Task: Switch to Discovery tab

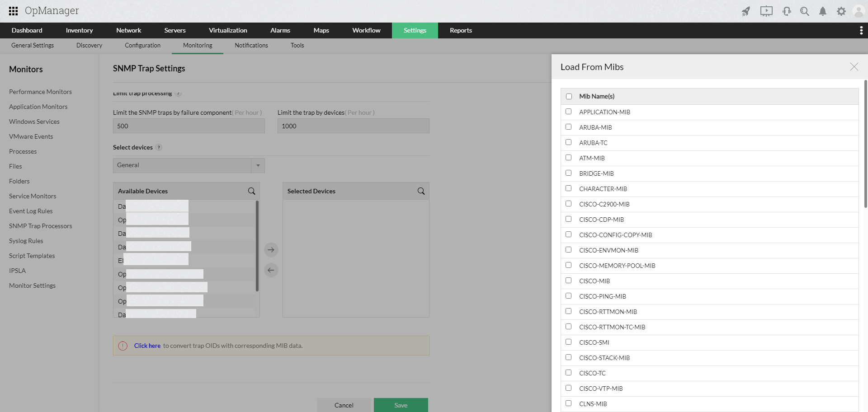Action: [89, 45]
